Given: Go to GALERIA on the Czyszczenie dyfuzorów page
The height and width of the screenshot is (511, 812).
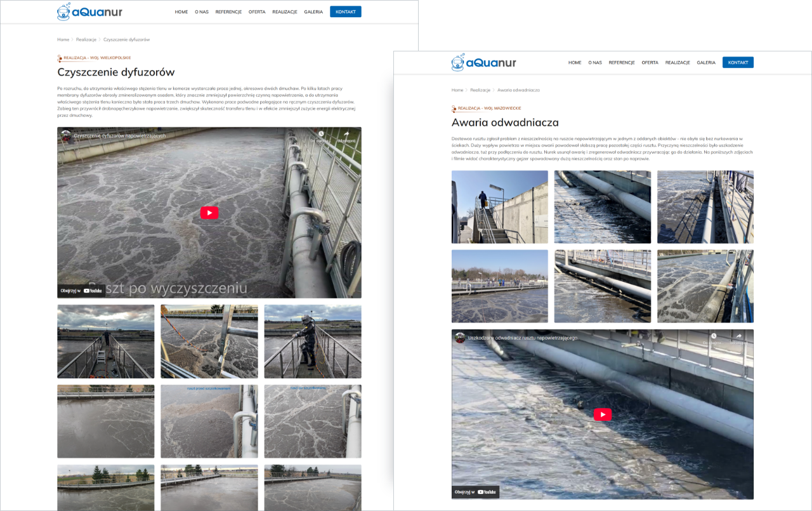Looking at the screenshot, I should [313, 11].
